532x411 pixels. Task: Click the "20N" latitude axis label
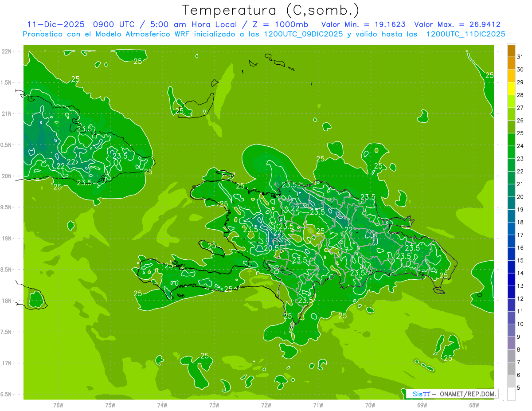coord(7,176)
